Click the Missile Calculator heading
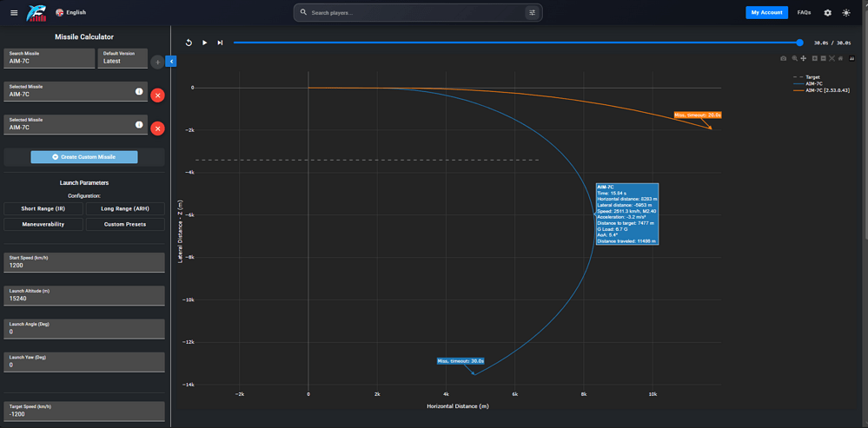 (x=84, y=37)
